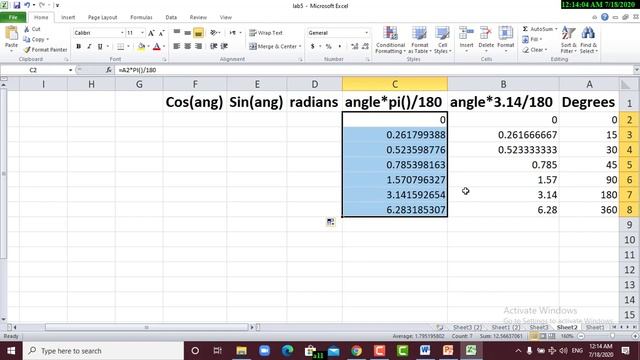Screen dimensions: 640x360
Task: Click the Excel Help question mark
Action: coord(604,17)
